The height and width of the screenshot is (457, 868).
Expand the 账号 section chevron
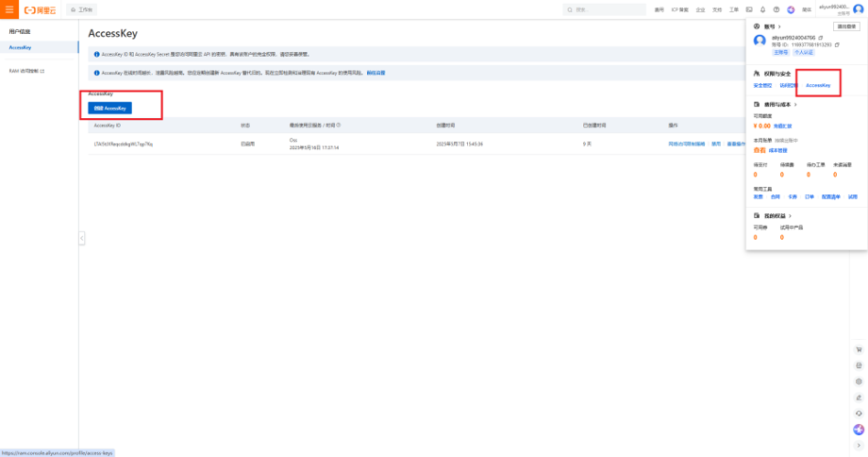coord(779,26)
